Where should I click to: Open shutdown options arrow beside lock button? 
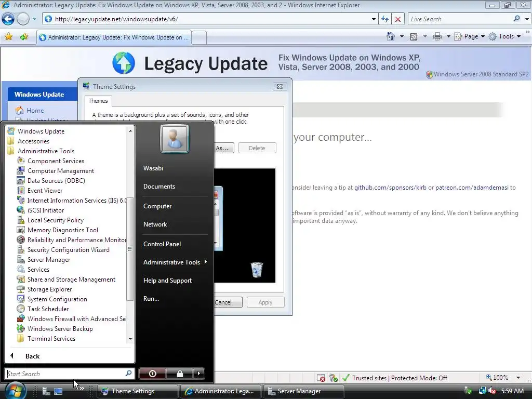(199, 374)
